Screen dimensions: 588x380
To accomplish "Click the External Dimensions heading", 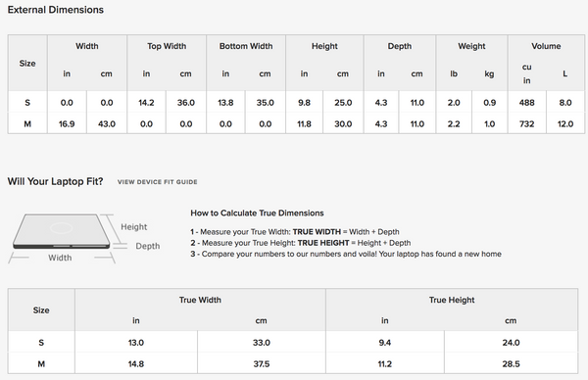I will pos(56,10).
